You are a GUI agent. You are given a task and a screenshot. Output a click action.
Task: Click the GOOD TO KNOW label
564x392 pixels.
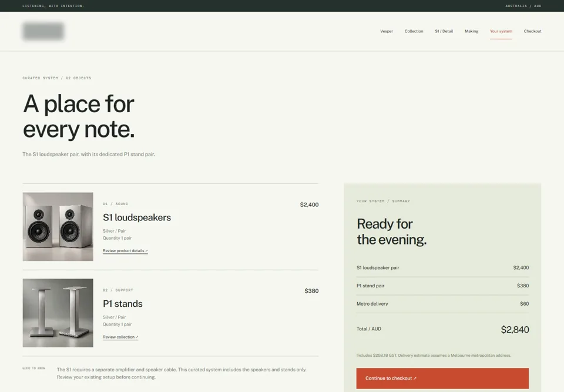(x=34, y=368)
